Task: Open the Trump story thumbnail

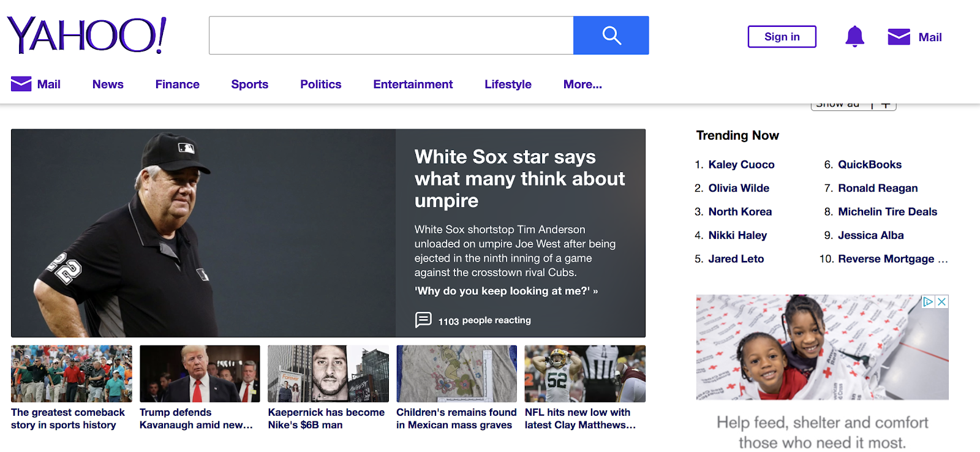Action: click(x=200, y=374)
